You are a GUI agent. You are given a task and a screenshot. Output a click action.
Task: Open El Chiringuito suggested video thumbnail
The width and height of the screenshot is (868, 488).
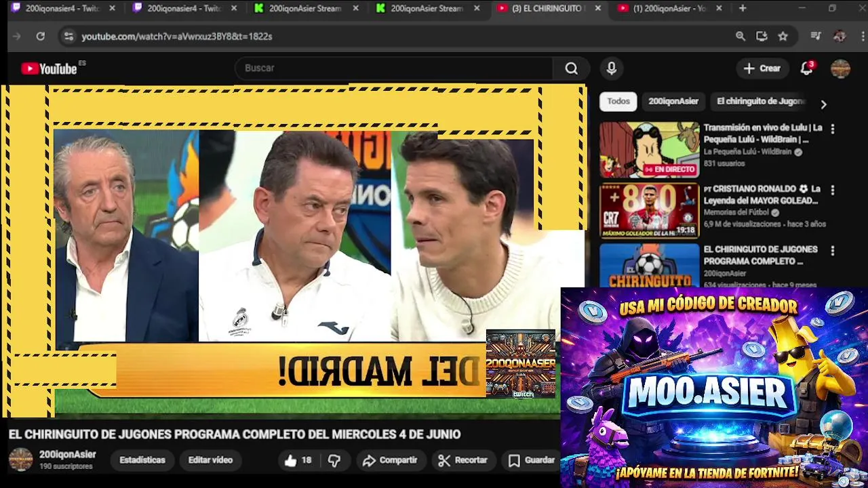click(x=649, y=265)
